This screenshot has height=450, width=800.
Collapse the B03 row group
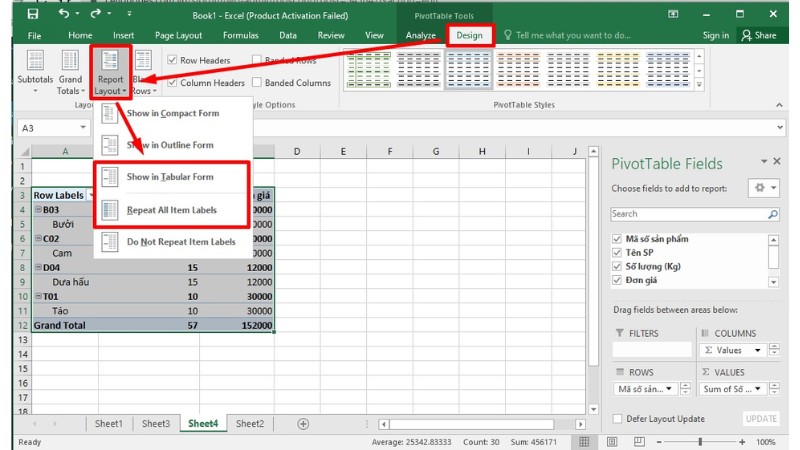(x=39, y=209)
